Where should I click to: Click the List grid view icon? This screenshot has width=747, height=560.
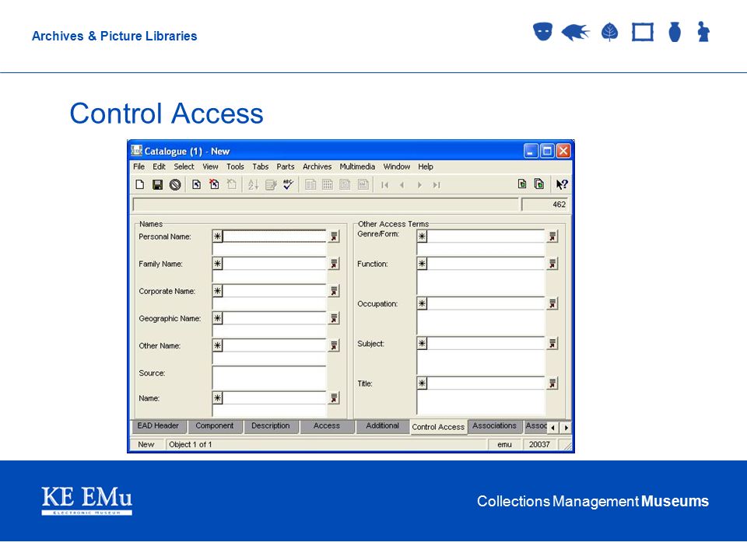(x=328, y=185)
